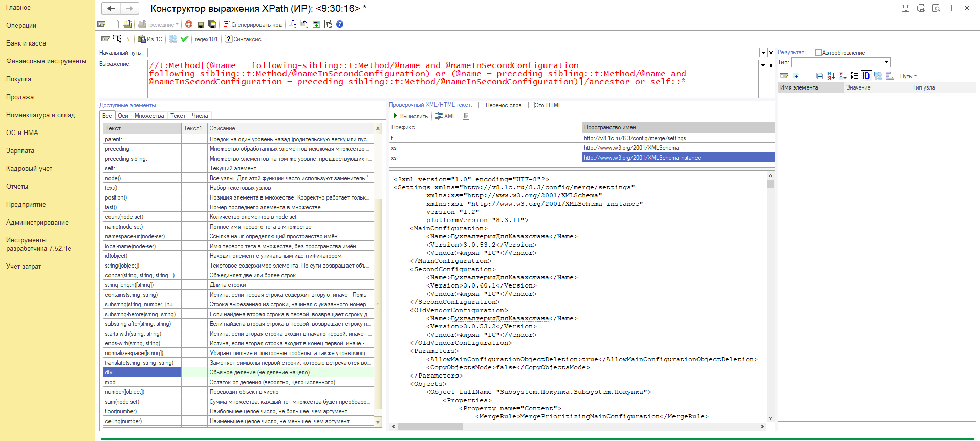This screenshot has width=980, height=441.
Task: Click the printer icon in the title bar
Action: pos(921,8)
